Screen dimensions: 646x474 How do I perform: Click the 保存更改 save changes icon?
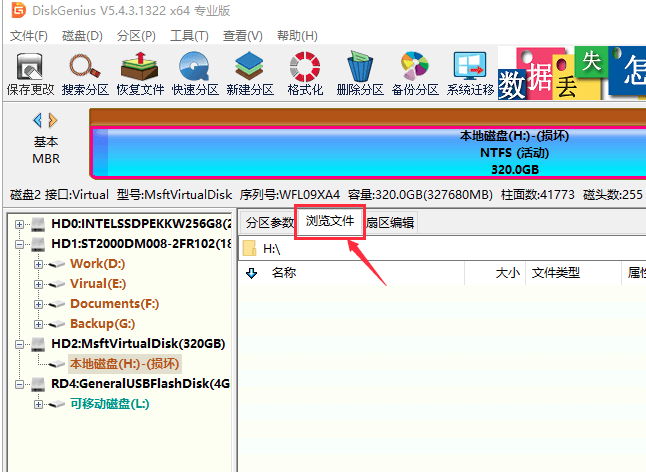click(30, 73)
